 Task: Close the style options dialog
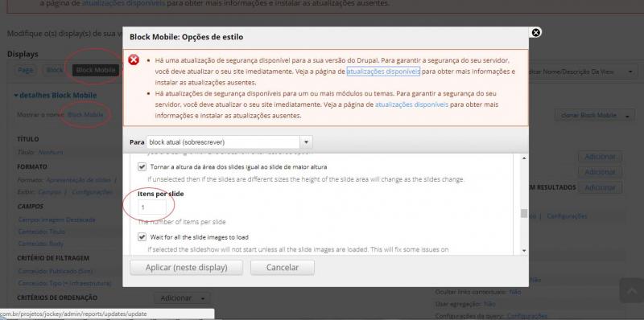pyautogui.click(x=535, y=32)
